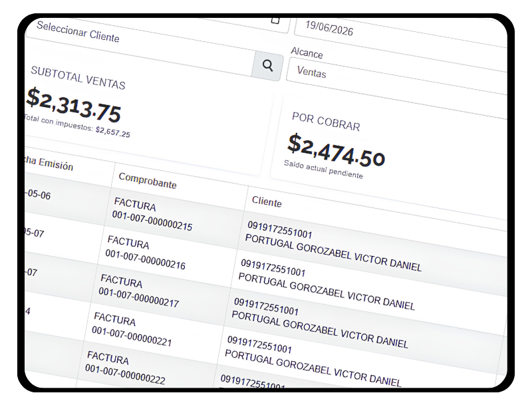
Task: Open invoice FACTURA 001-007-000000221
Action: coord(132,329)
